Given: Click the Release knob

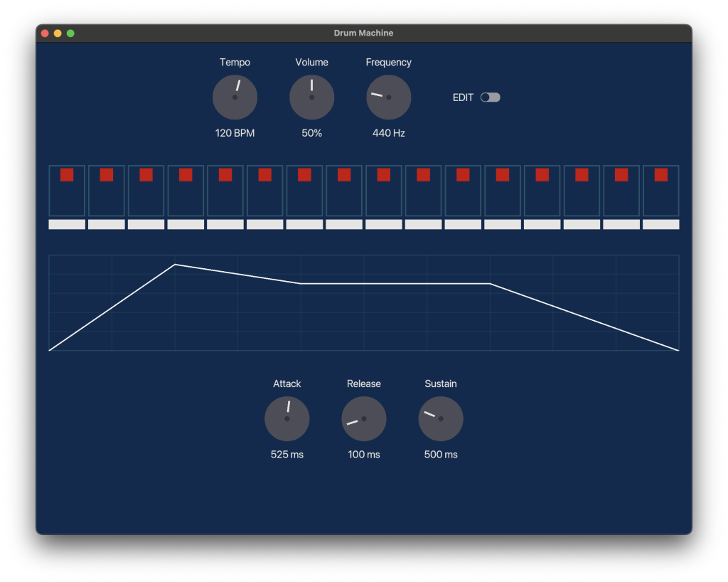Looking at the screenshot, I should pos(363,419).
